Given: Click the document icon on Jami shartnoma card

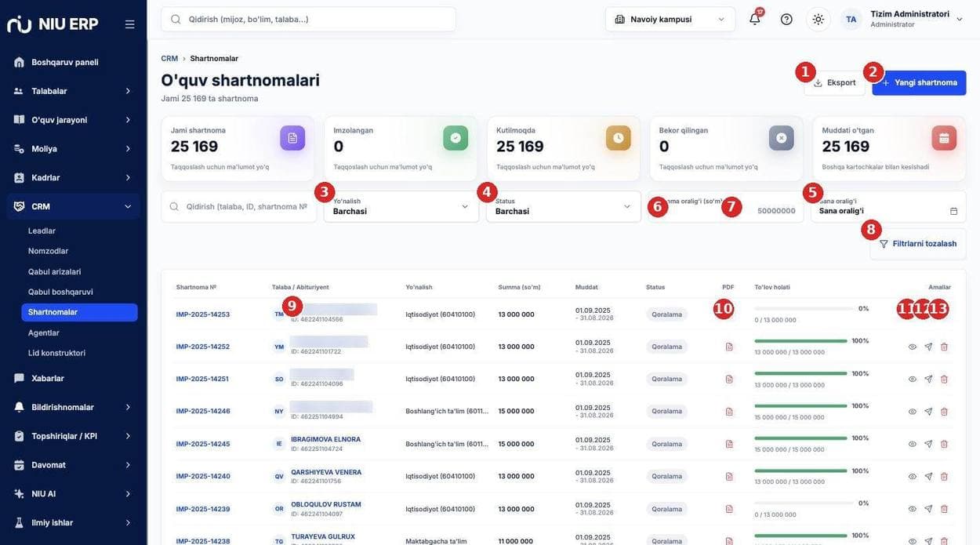Looking at the screenshot, I should (292, 138).
